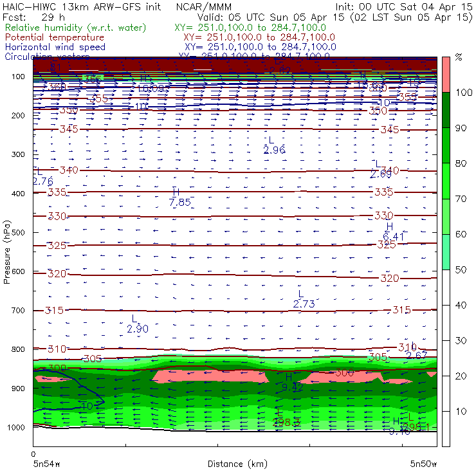Click the 'L 2.96' wind speed minimum marker
Viewport: 476px width, 476px height.
coord(274,145)
